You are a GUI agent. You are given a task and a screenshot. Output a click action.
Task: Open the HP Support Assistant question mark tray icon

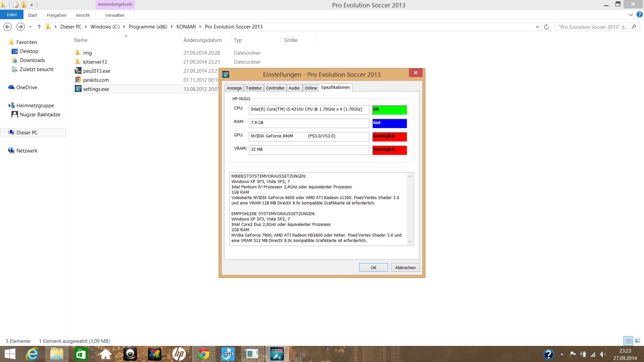tap(548, 354)
